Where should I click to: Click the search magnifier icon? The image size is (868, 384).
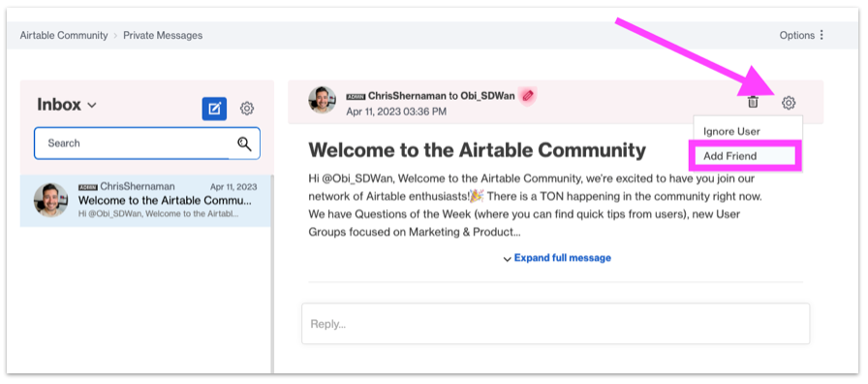(x=244, y=144)
